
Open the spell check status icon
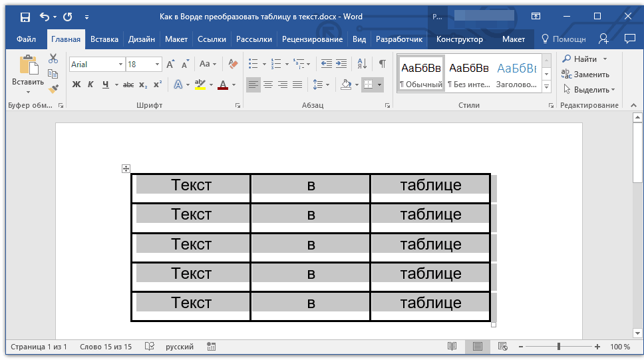pyautogui.click(x=150, y=347)
